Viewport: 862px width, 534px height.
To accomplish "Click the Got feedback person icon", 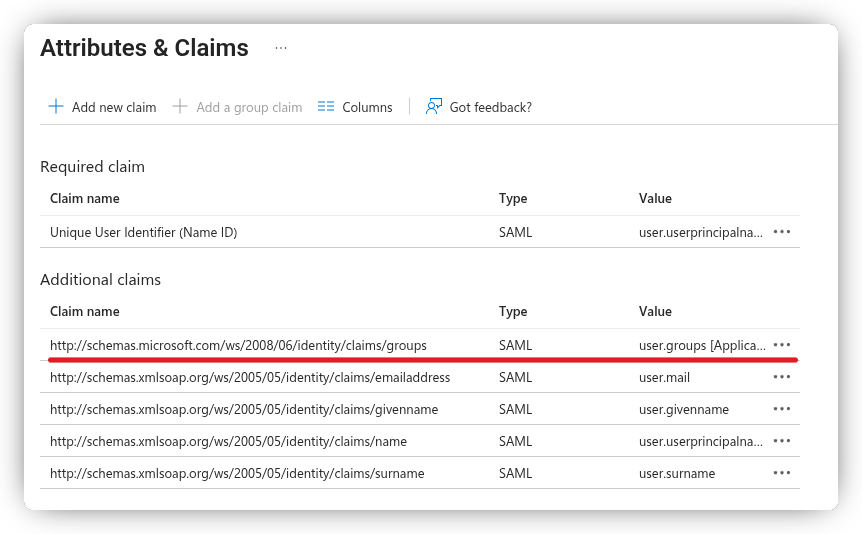I will point(434,107).
